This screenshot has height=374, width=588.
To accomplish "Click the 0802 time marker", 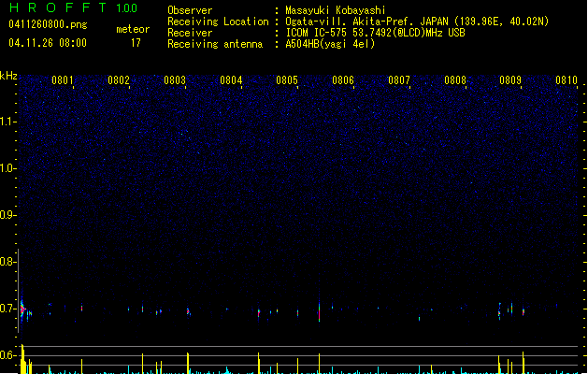I will (119, 80).
